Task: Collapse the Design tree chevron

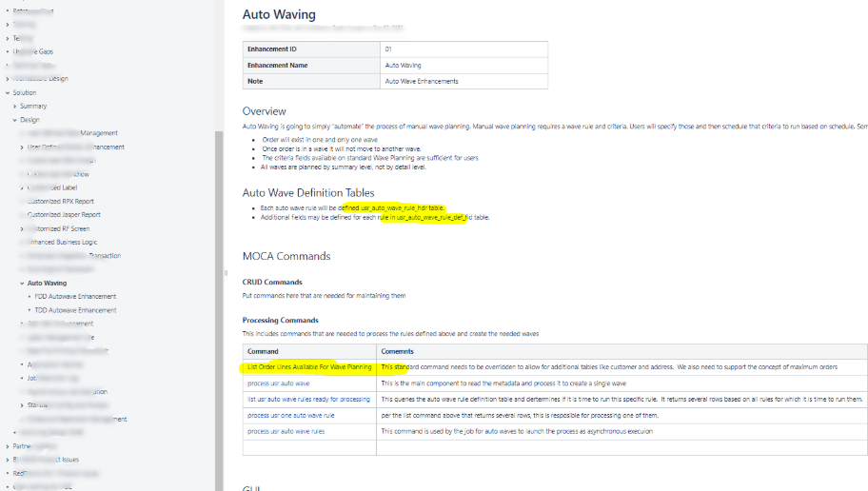Action: click(15, 120)
